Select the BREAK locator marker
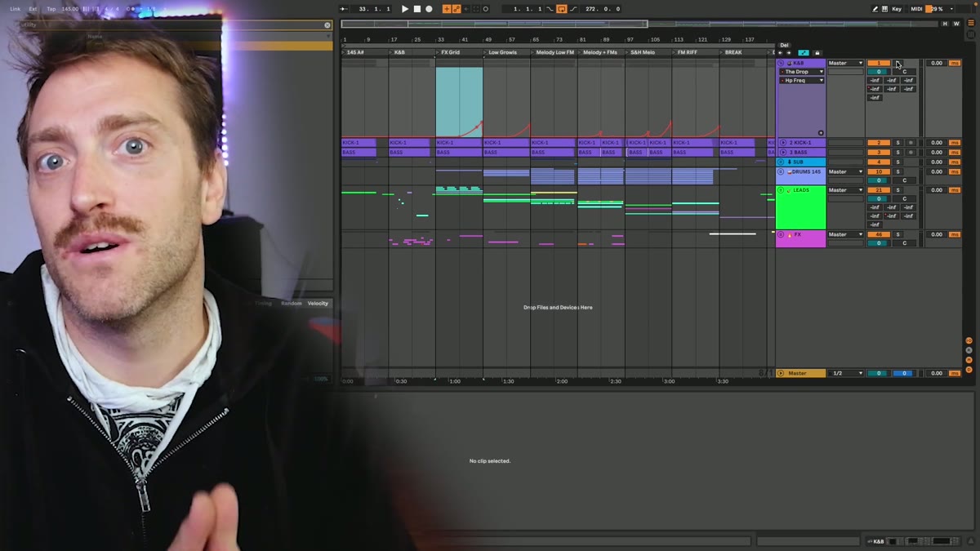Image resolution: width=980 pixels, height=551 pixels. (733, 52)
